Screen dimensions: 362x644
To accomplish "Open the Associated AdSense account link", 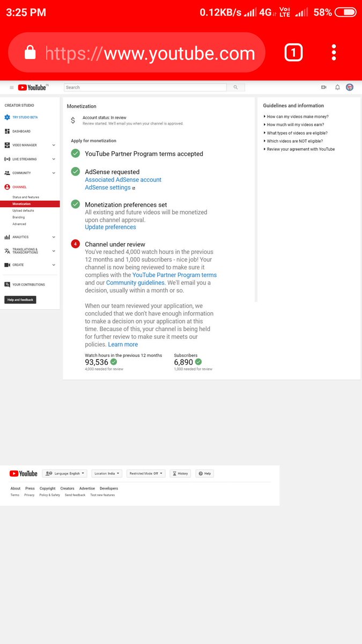I will click(x=123, y=180).
